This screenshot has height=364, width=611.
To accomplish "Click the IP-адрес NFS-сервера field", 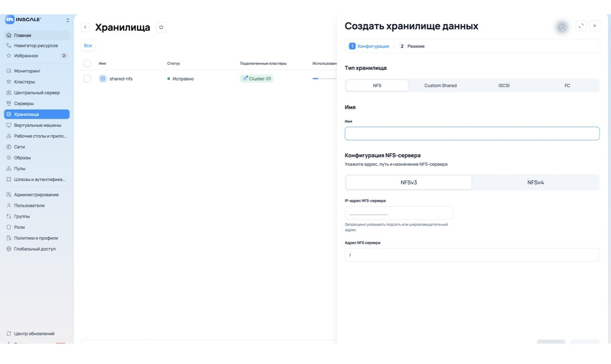I will tap(399, 213).
